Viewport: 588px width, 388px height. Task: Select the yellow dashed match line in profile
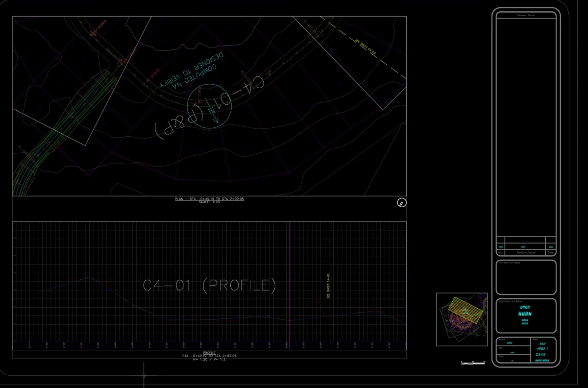click(x=332, y=286)
